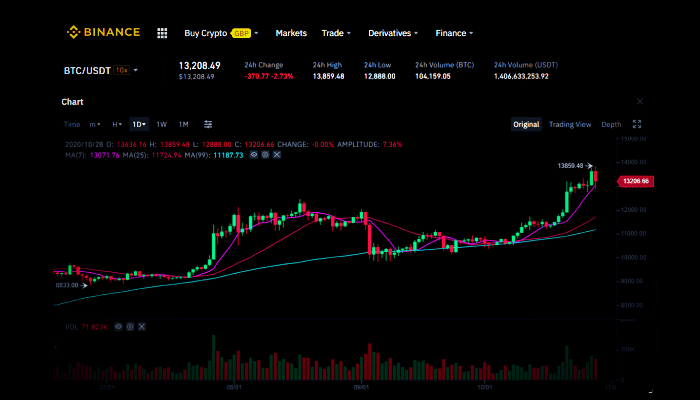This screenshot has width=700, height=400.
Task: Open the Markets page
Action: (x=291, y=33)
